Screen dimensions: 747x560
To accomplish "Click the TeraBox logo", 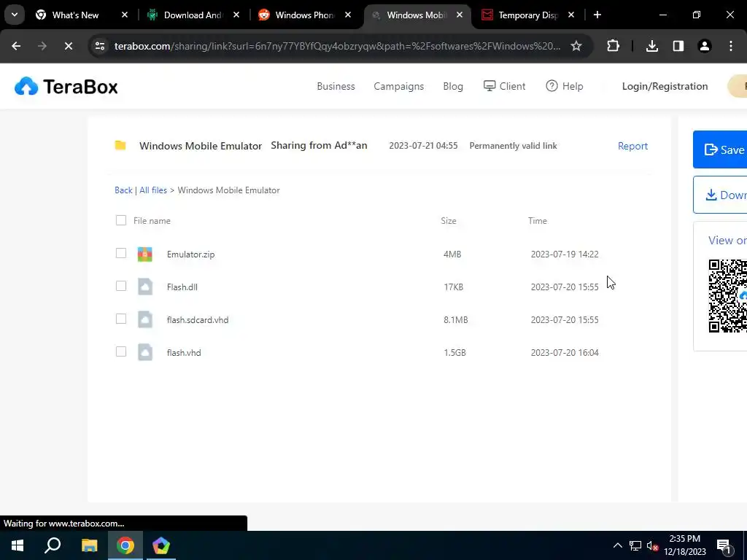I will coord(66,87).
